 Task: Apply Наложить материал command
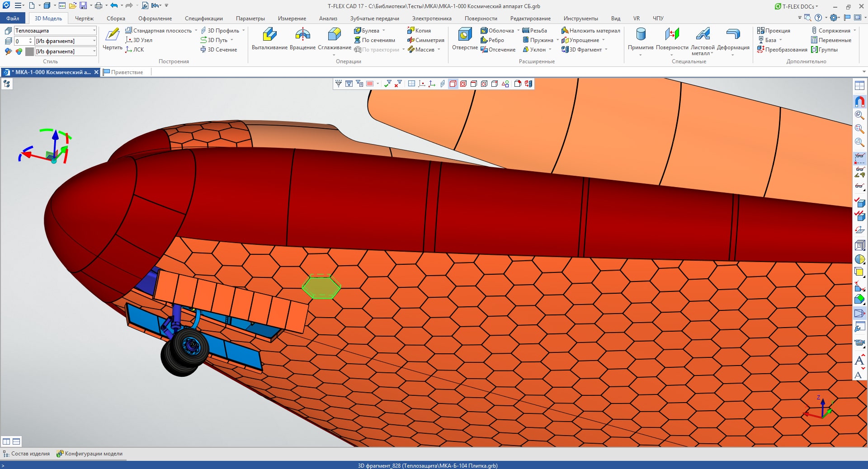click(590, 31)
